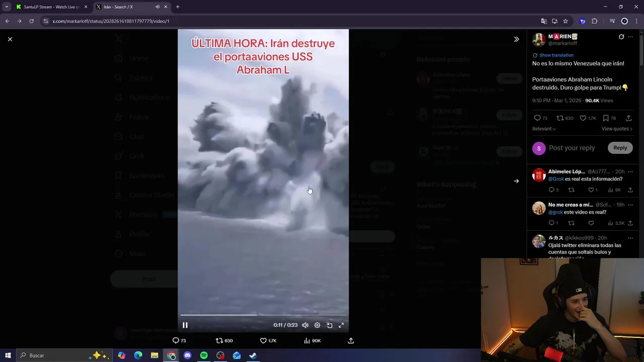Open the Chrome three-dot menu
Screen dimensions: 644x362
click(x=636, y=21)
